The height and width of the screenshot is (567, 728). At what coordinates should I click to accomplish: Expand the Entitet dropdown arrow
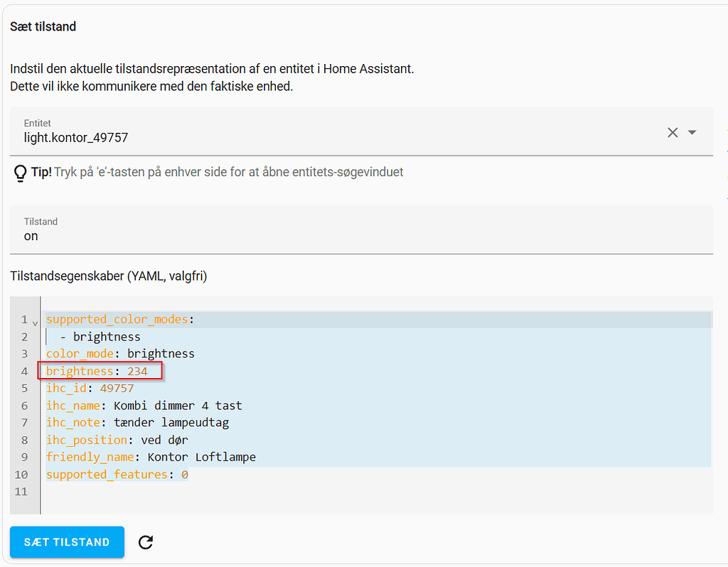(x=692, y=132)
